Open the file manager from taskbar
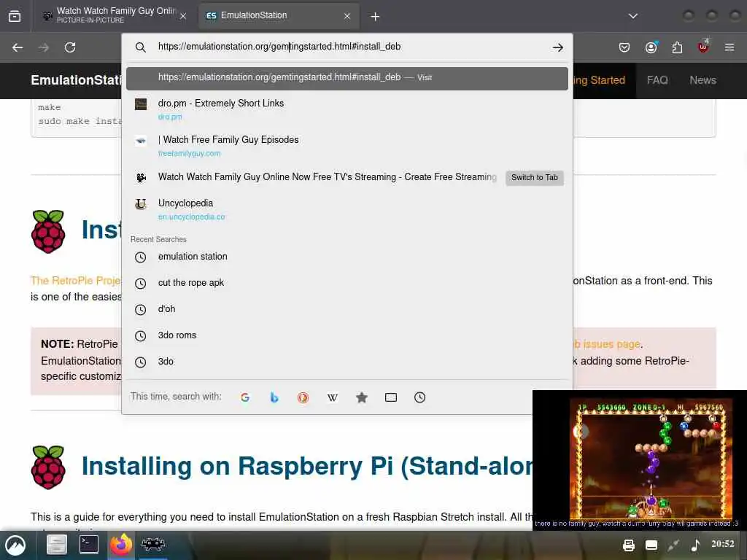Screen dimensions: 747x560 [x=56, y=545]
